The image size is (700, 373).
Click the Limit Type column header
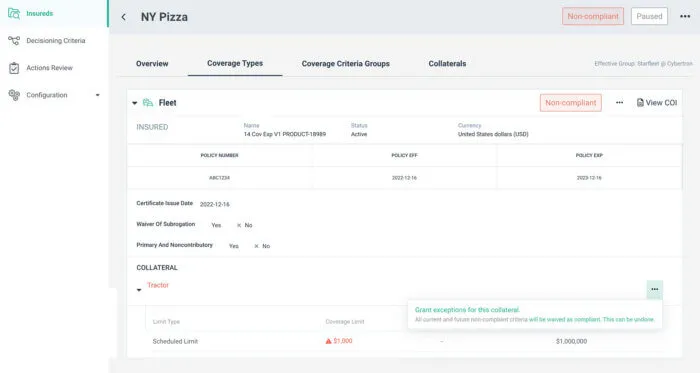pos(166,322)
